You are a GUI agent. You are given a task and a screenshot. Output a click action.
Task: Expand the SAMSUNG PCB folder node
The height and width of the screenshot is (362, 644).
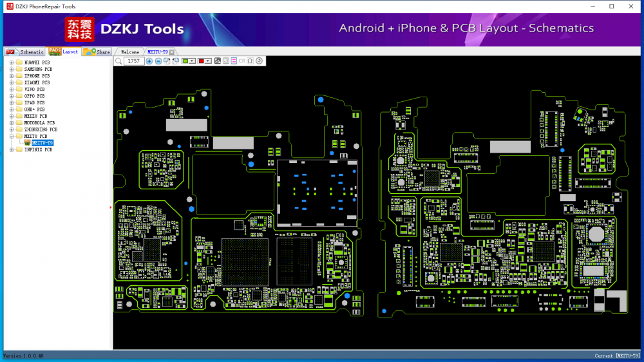point(12,69)
